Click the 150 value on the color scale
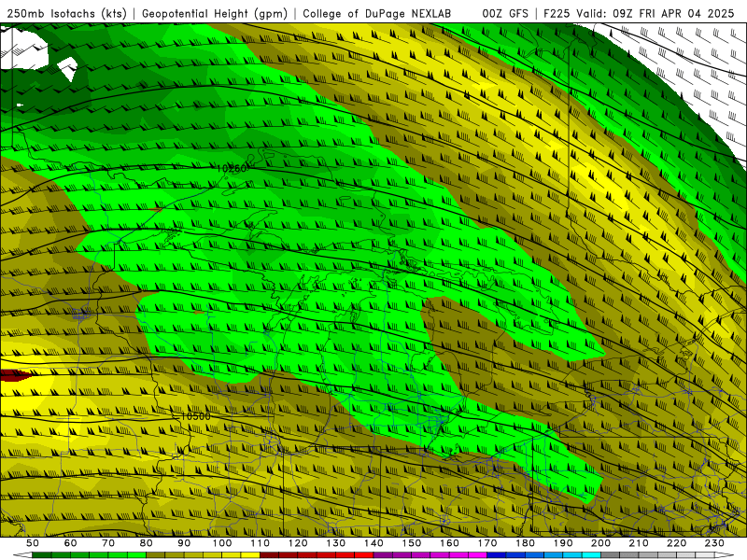Screen dimensions: 747x560 [411, 543]
